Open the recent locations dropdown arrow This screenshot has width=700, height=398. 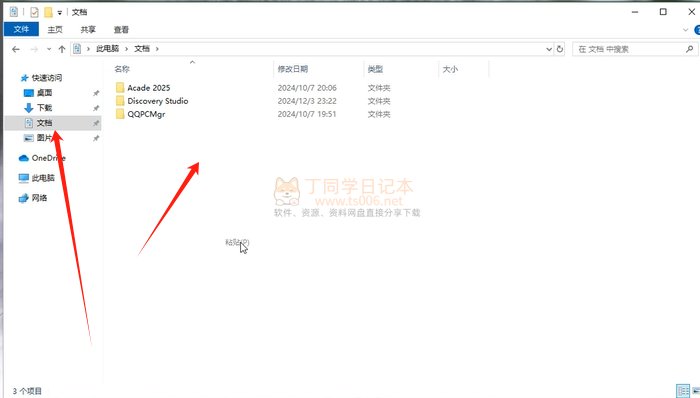tap(49, 49)
